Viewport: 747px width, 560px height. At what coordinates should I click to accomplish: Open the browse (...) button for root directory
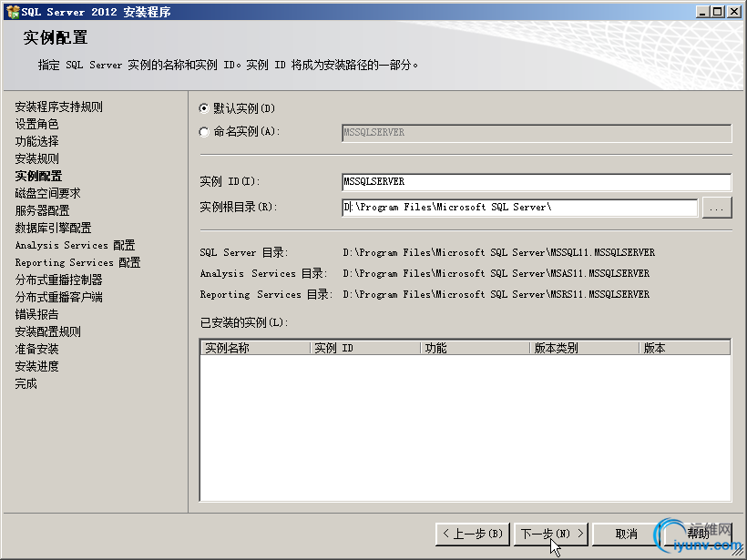coord(717,209)
